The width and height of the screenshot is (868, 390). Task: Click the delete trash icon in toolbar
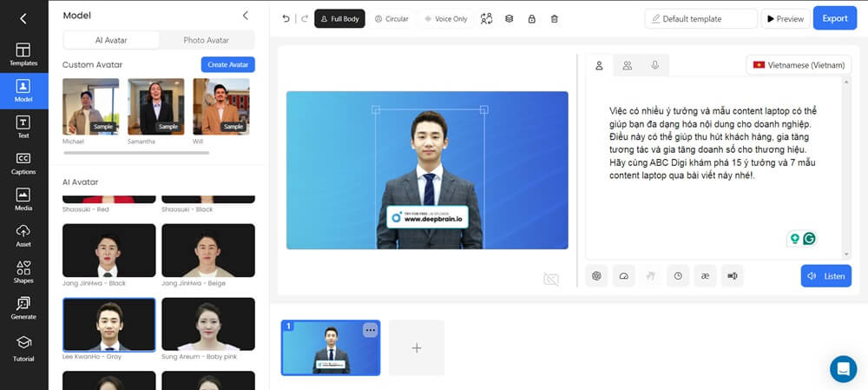(555, 18)
